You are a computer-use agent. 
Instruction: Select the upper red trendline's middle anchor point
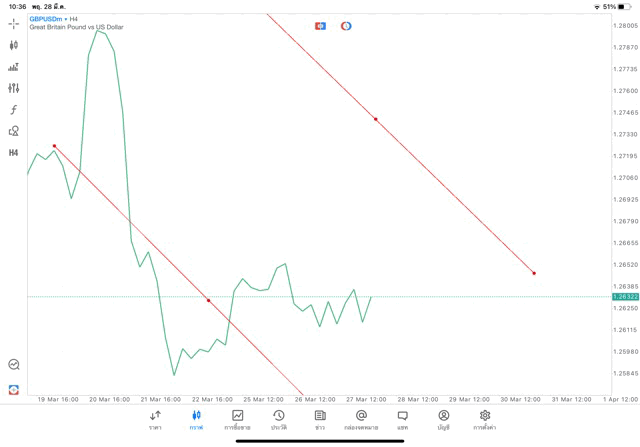pos(375,120)
